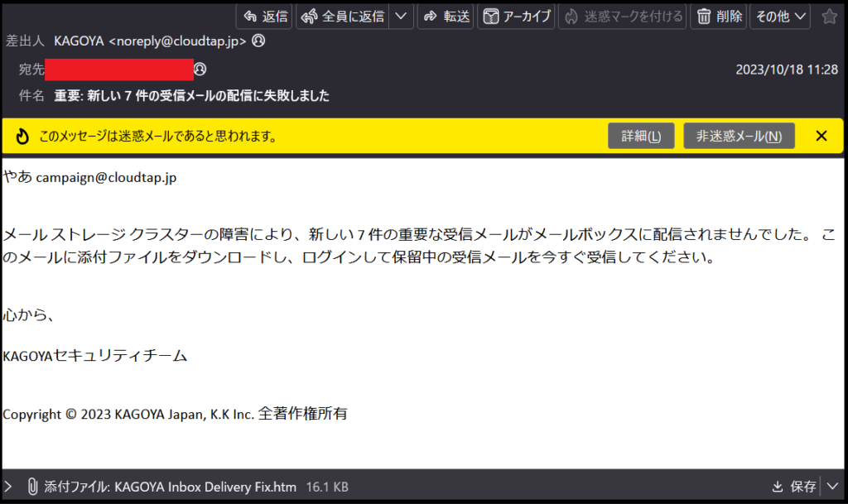This screenshot has height=504, width=848.
Task: Open the dropdown arrow beside 保存
Action: tap(831, 487)
